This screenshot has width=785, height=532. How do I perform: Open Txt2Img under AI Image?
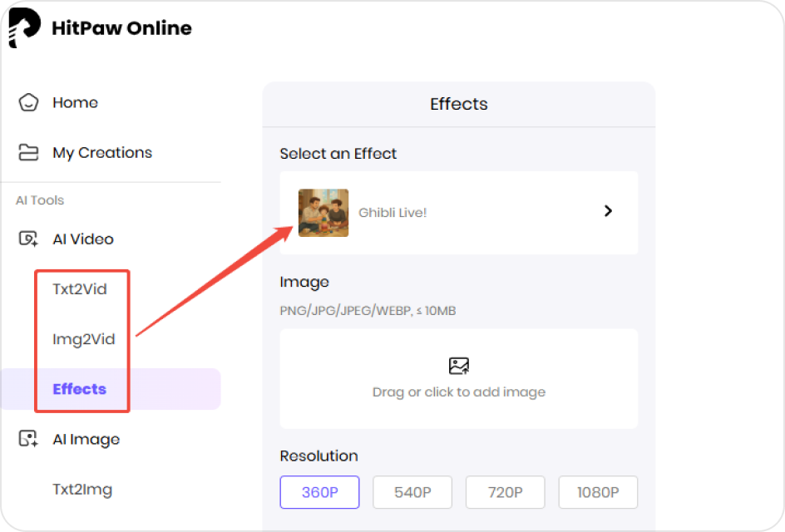pos(82,490)
